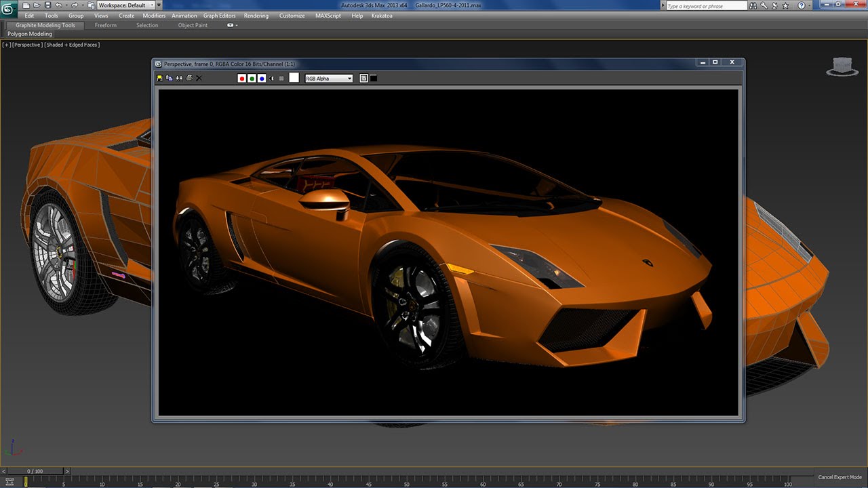Screen dimensions: 868x488
Task: Click the Shaded + Edged Faces viewport label
Action: point(73,45)
